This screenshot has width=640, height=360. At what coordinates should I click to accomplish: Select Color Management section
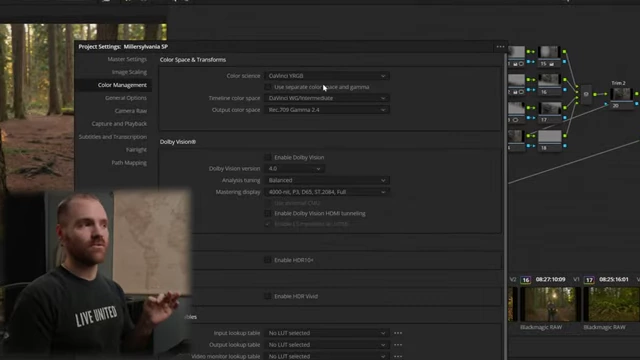click(122, 85)
